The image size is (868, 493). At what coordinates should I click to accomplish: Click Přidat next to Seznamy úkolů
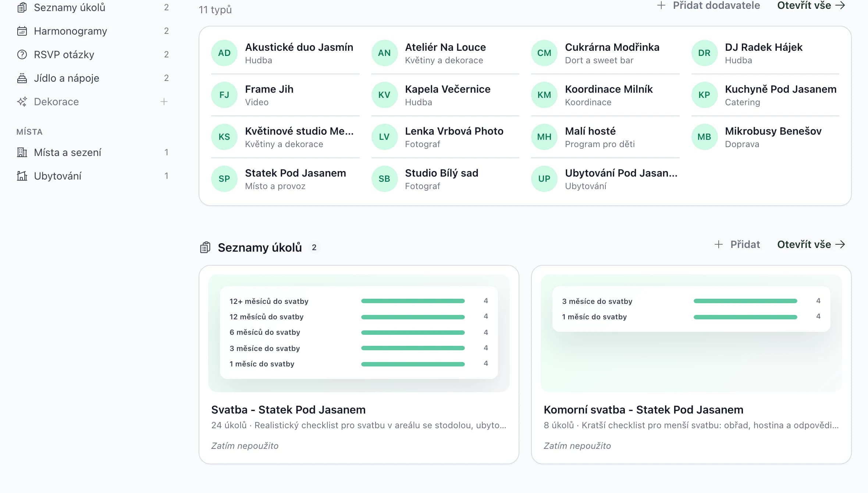(737, 244)
